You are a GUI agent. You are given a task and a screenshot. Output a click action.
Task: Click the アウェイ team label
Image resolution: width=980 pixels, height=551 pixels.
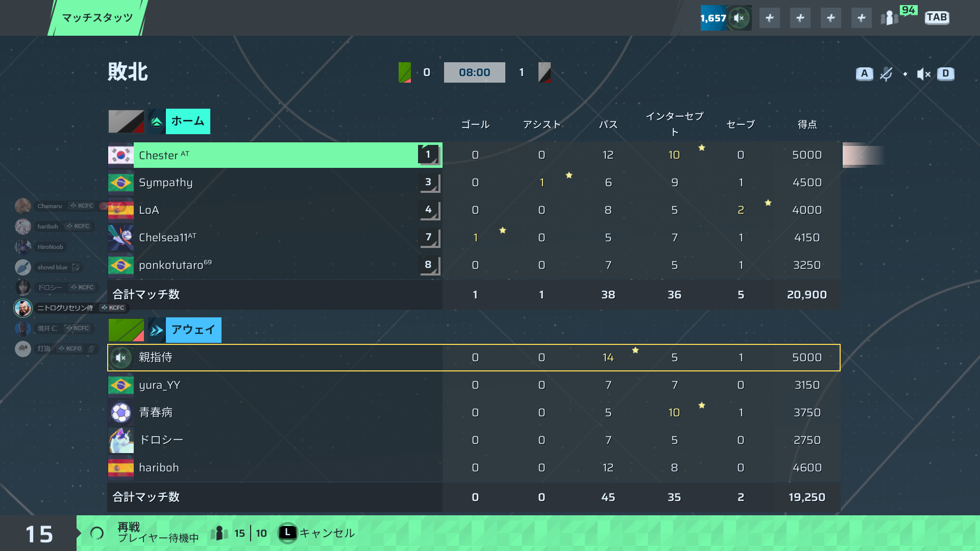[x=193, y=330]
